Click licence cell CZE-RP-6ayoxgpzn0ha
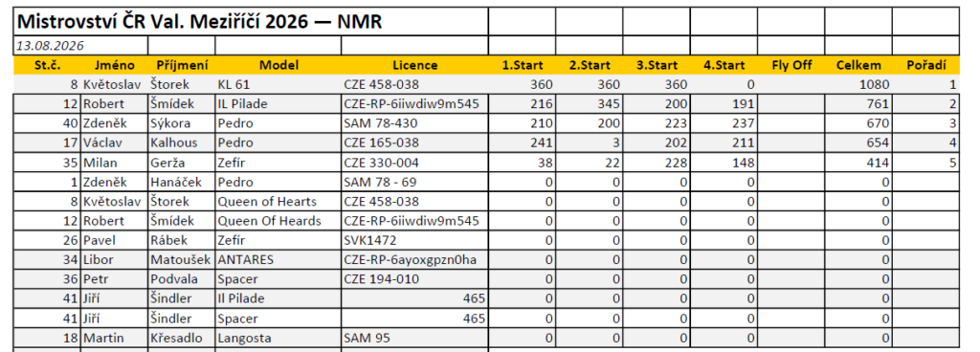This screenshot has height=352, width=980. (x=414, y=259)
